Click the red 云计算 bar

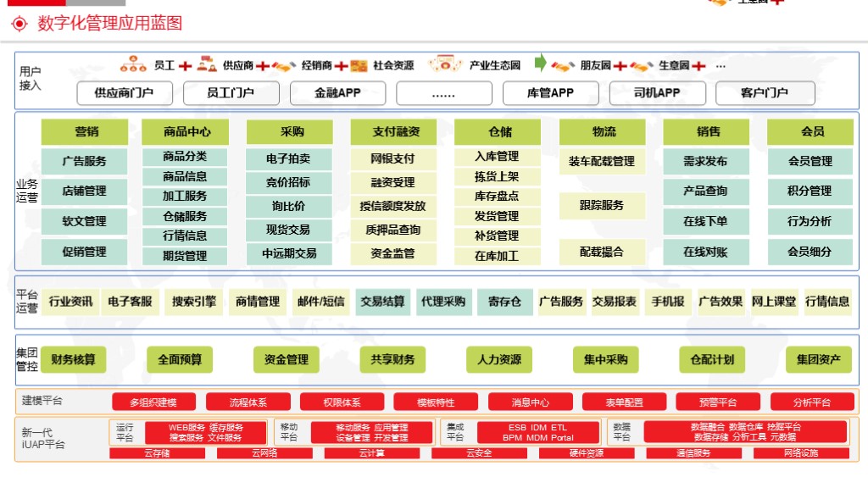click(x=372, y=454)
